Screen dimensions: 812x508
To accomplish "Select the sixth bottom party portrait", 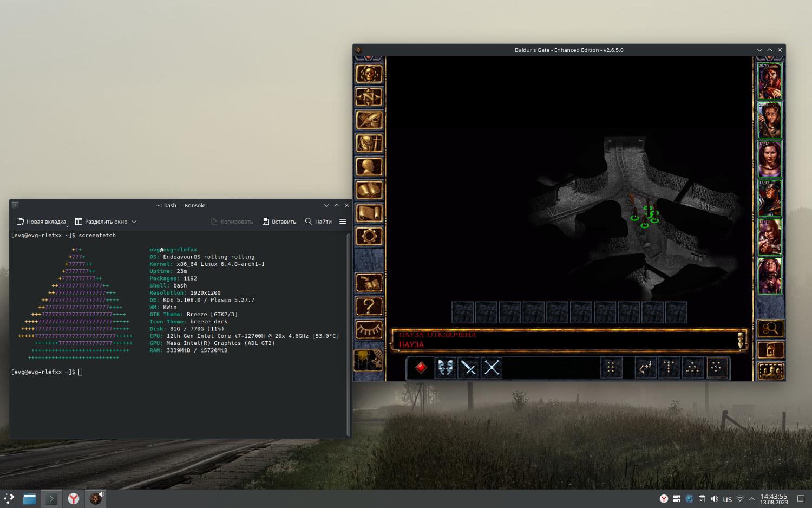I will coord(770,276).
